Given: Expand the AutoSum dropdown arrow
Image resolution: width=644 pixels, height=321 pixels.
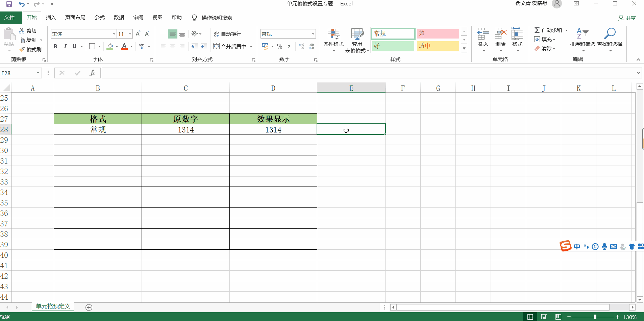Looking at the screenshot, I should pos(567,30).
